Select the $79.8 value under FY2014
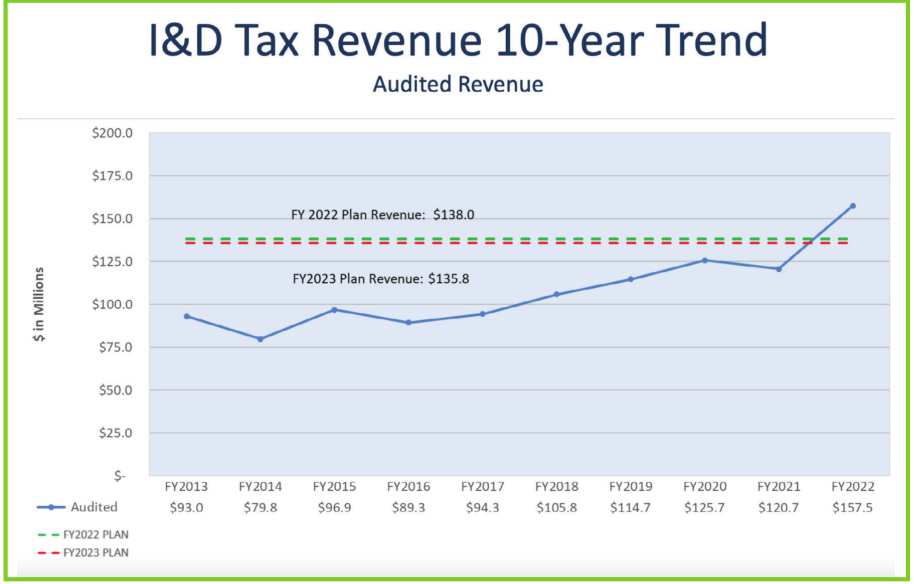 click(x=260, y=507)
